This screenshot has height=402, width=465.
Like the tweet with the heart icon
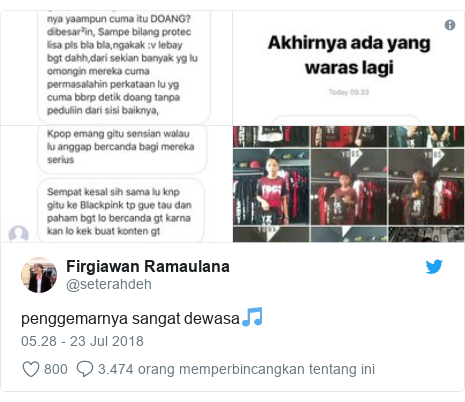click(x=31, y=369)
